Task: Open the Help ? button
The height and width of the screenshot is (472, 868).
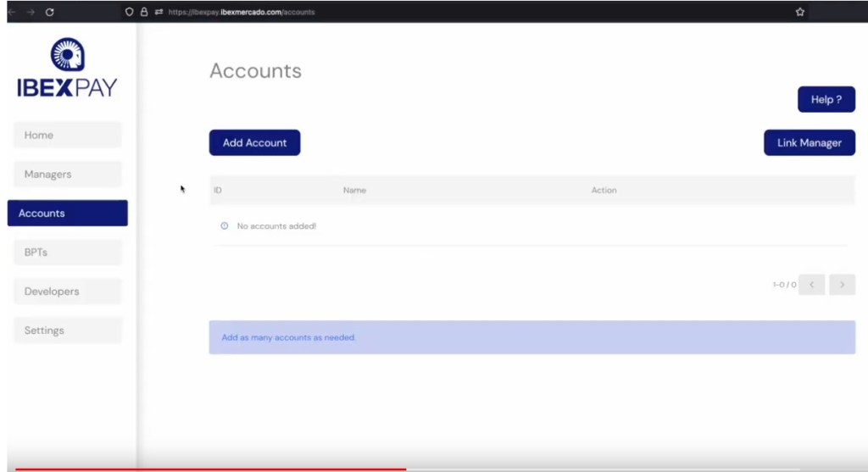Action: (826, 99)
